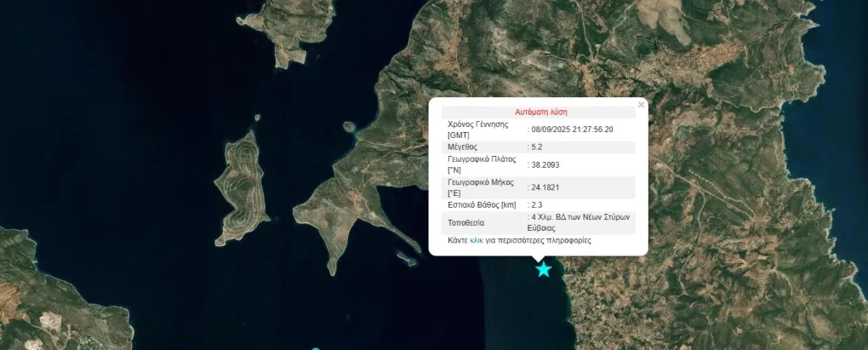Click the small elongated islet southwest of the popup

coord(408,255)
